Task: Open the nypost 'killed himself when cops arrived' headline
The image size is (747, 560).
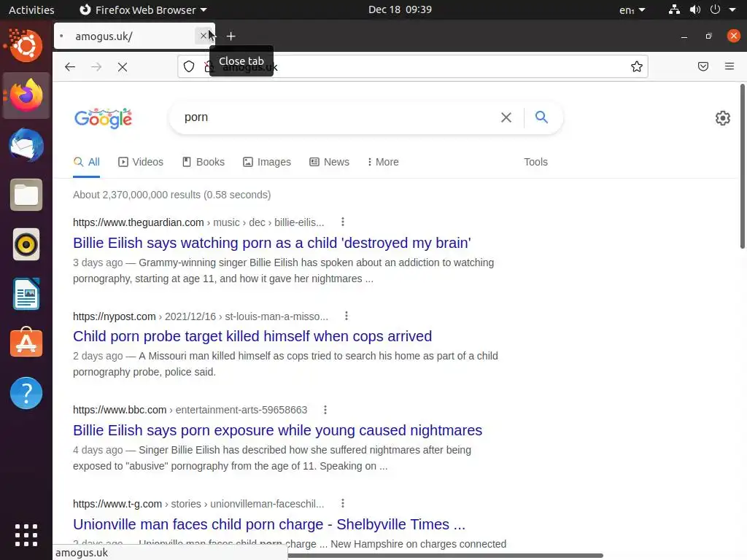Action: [252, 336]
